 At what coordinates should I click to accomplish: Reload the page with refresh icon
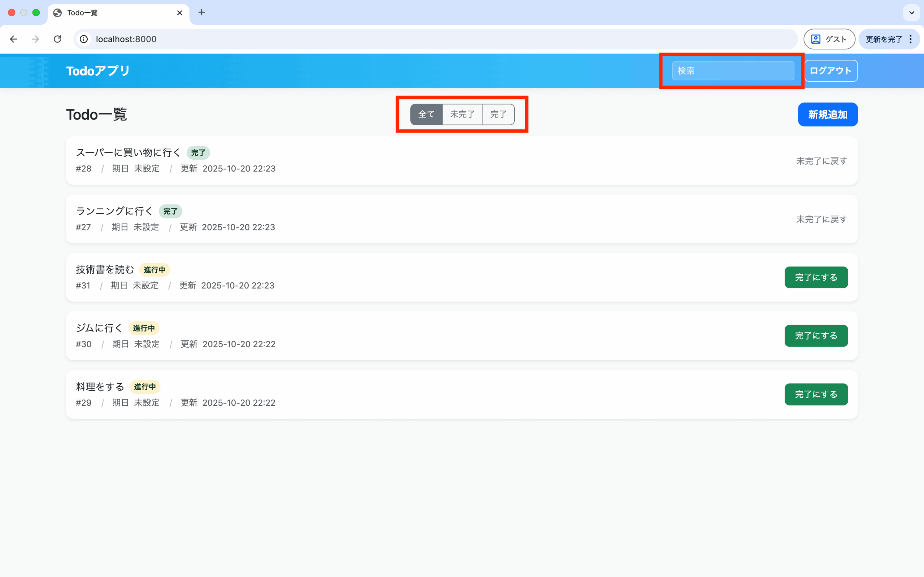click(x=58, y=39)
